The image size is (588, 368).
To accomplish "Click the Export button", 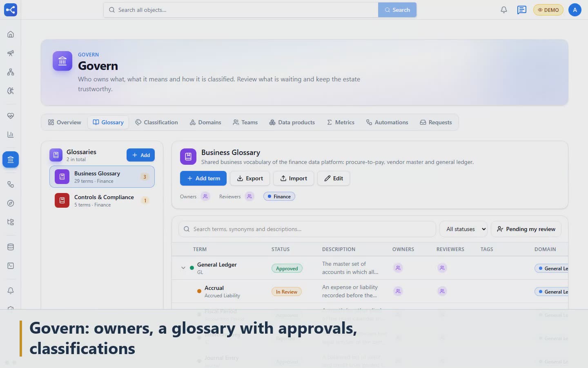I will [x=250, y=178].
